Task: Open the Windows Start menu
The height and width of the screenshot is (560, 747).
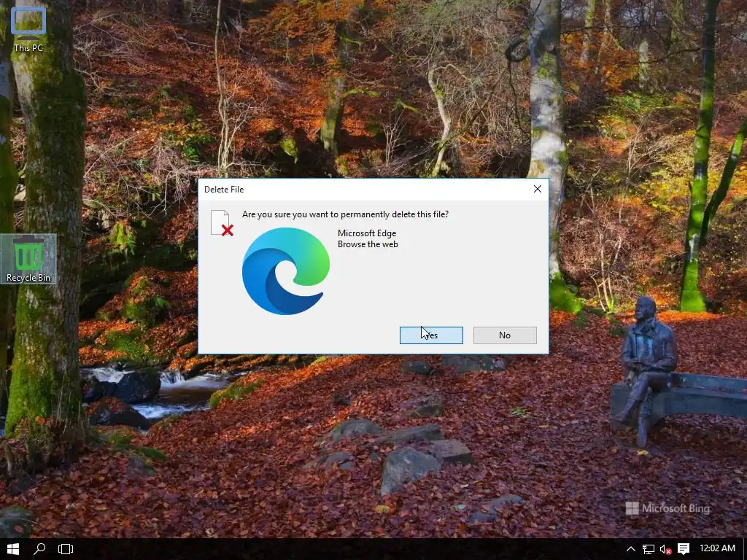Action: coord(13,549)
